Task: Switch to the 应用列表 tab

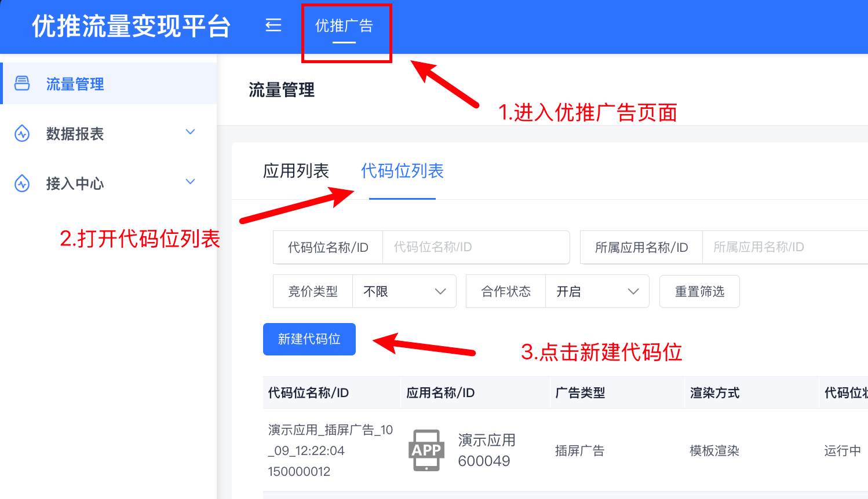Action: coord(296,171)
